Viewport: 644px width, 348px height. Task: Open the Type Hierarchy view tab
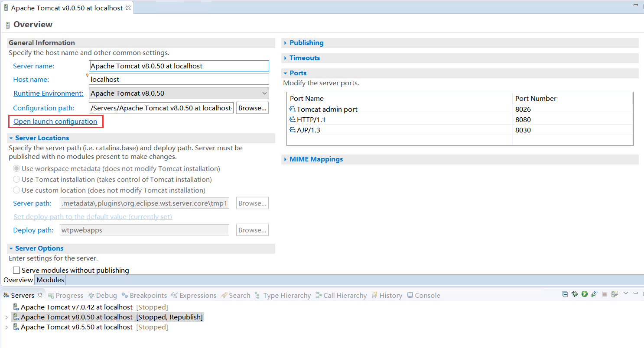point(283,295)
